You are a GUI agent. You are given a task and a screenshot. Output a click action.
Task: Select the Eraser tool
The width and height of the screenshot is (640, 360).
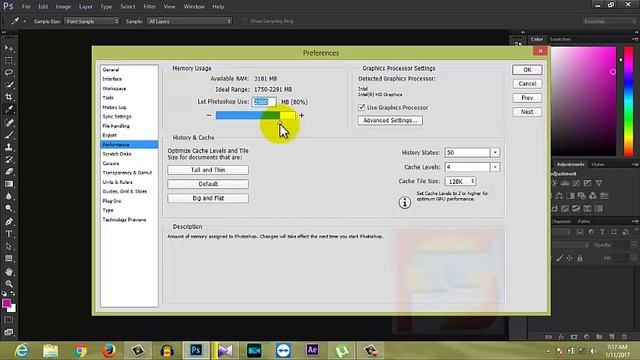[x=9, y=171]
